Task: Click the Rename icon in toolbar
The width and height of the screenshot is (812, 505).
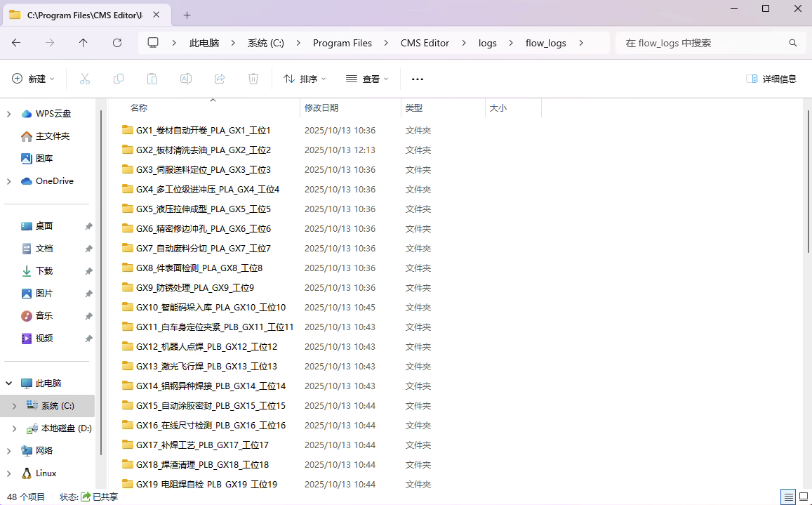Action: click(x=186, y=79)
